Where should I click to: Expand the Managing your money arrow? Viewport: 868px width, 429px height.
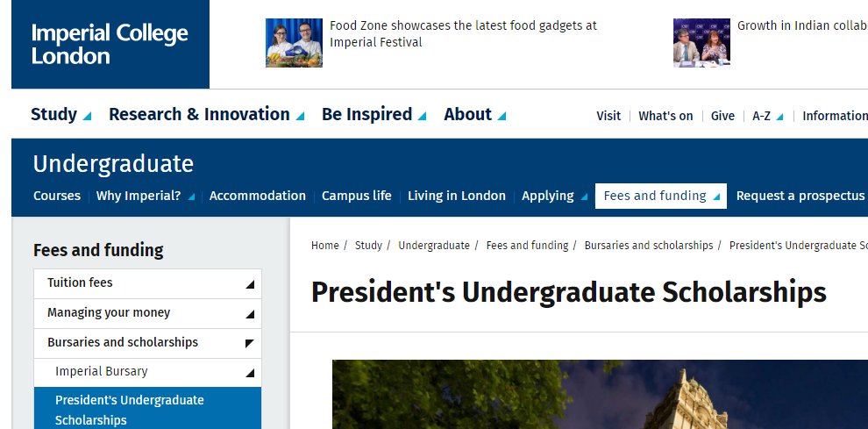250,314
